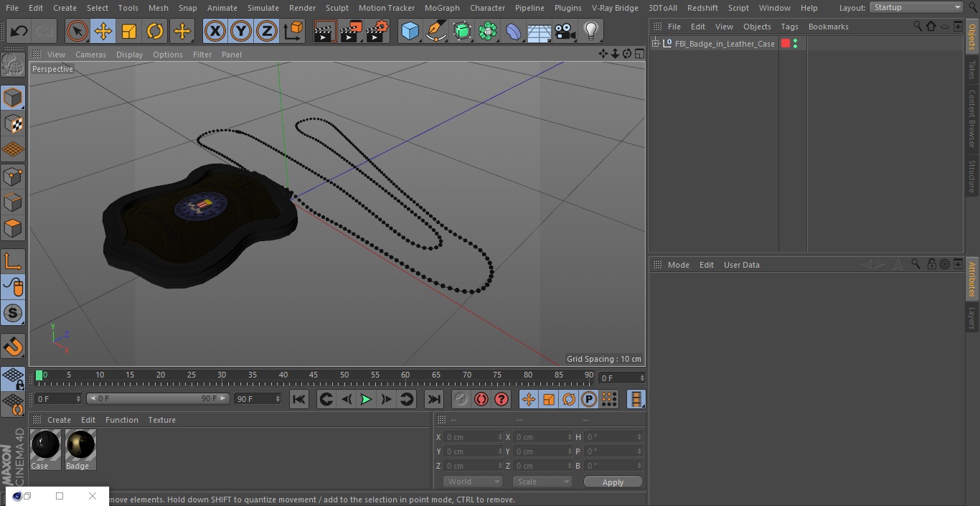980x506 pixels.
Task: Open the material Texture menu
Action: [x=161, y=420]
